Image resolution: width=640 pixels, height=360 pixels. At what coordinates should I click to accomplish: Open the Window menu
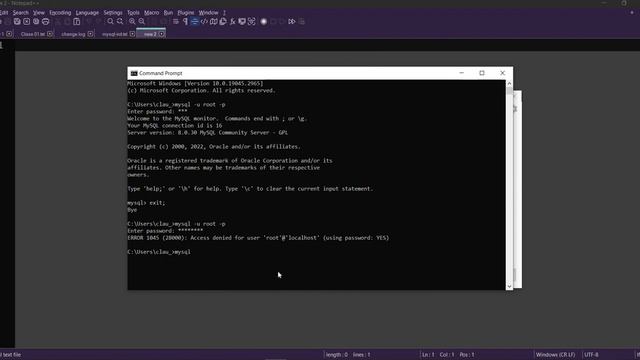(209, 13)
